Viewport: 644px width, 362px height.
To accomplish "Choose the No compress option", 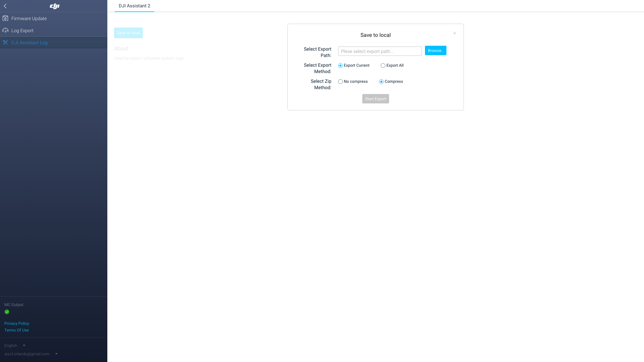I will (340, 81).
